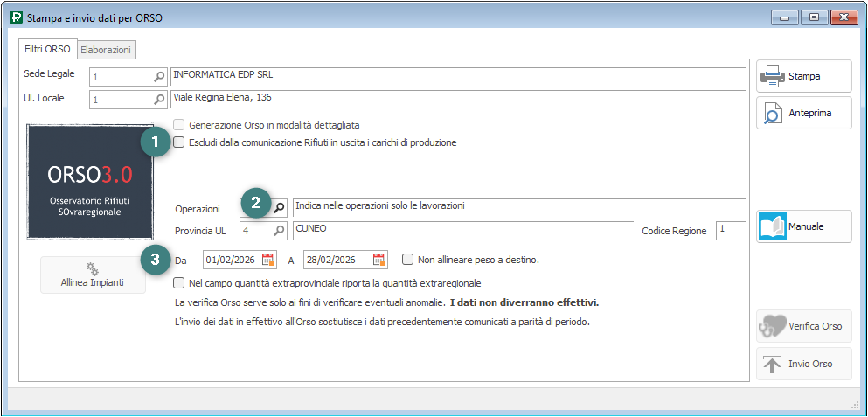Select the Filtri ORSO tab

tap(47, 49)
